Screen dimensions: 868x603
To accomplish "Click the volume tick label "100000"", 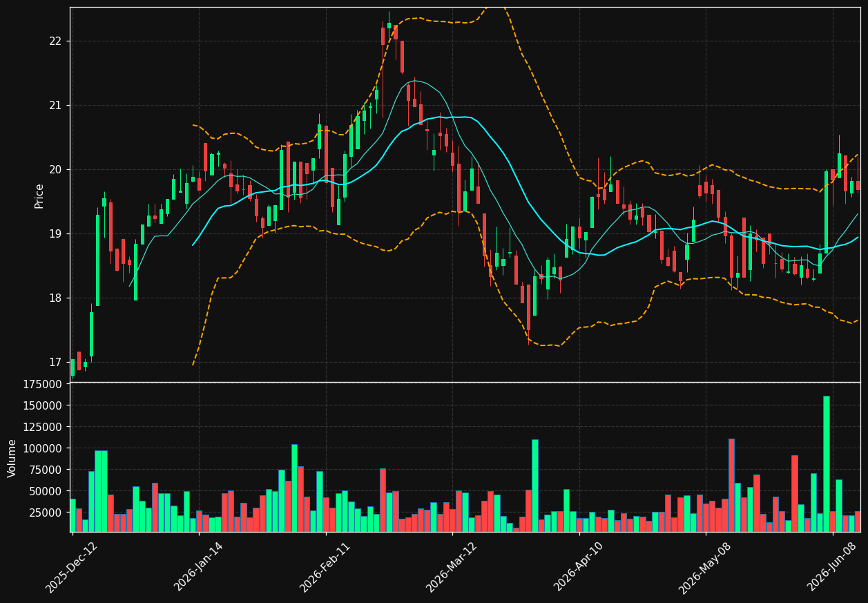I will pos(43,448).
